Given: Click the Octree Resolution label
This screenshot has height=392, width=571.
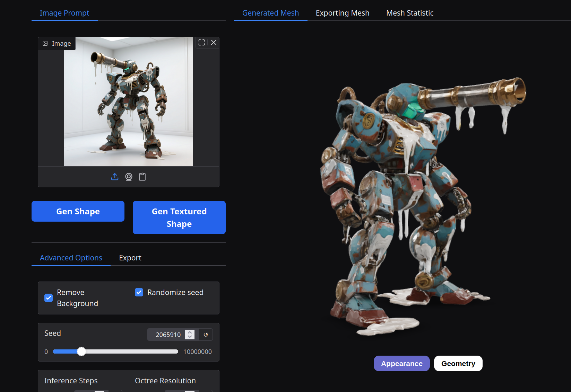Looking at the screenshot, I should [165, 381].
